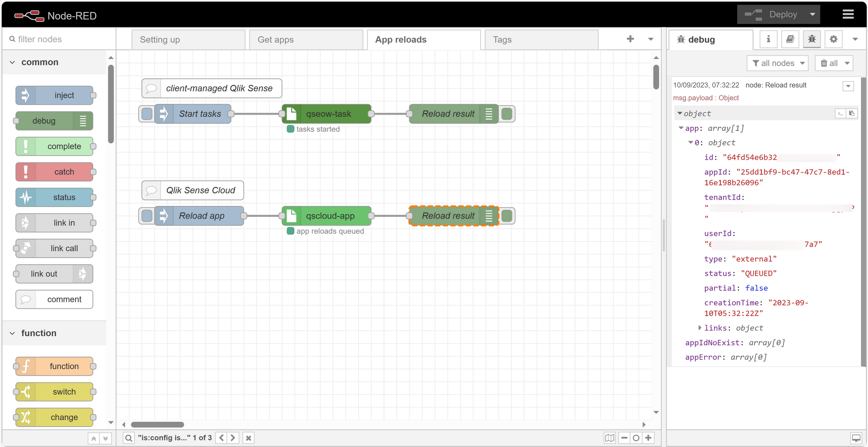Click the workspace horizontal scrollbar thumb
The height and width of the screenshot is (447, 868).
[x=158, y=424]
